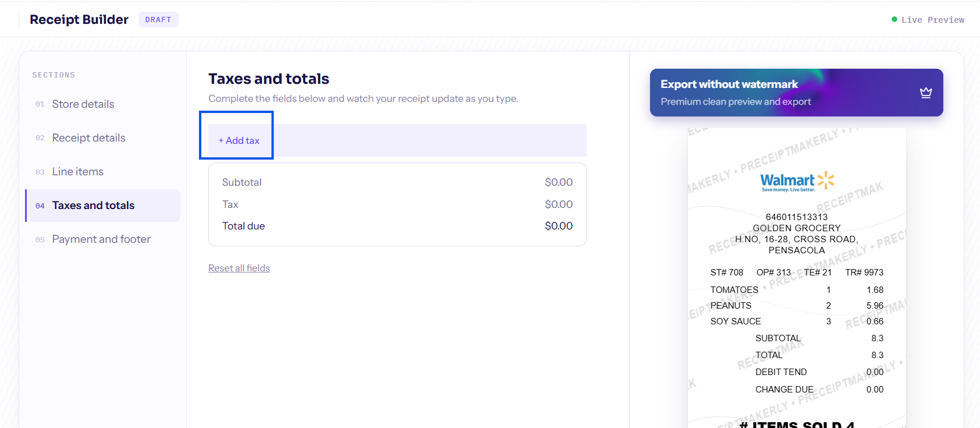This screenshot has height=428, width=980.
Task: Click PEANUTS line on receipt preview
Action: [x=797, y=306]
